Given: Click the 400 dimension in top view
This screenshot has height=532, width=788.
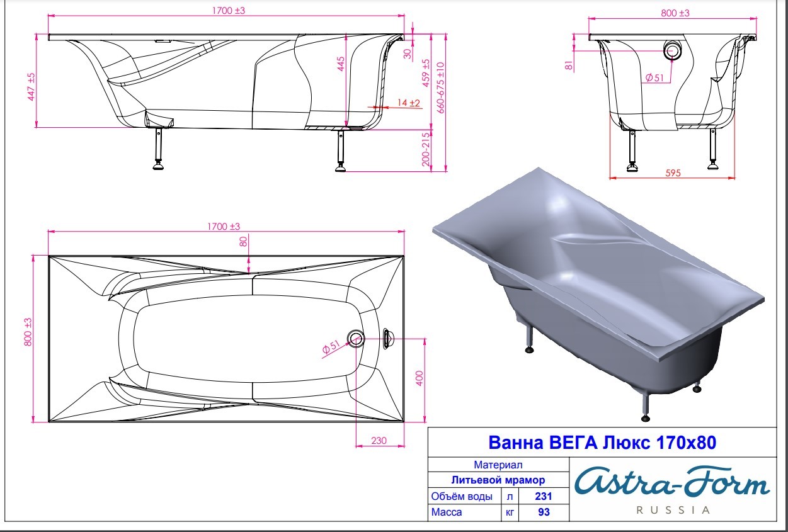Looking at the screenshot, I should tap(419, 378).
